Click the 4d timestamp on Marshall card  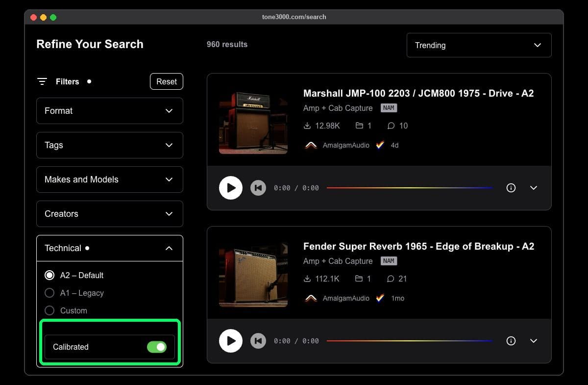[x=394, y=146]
